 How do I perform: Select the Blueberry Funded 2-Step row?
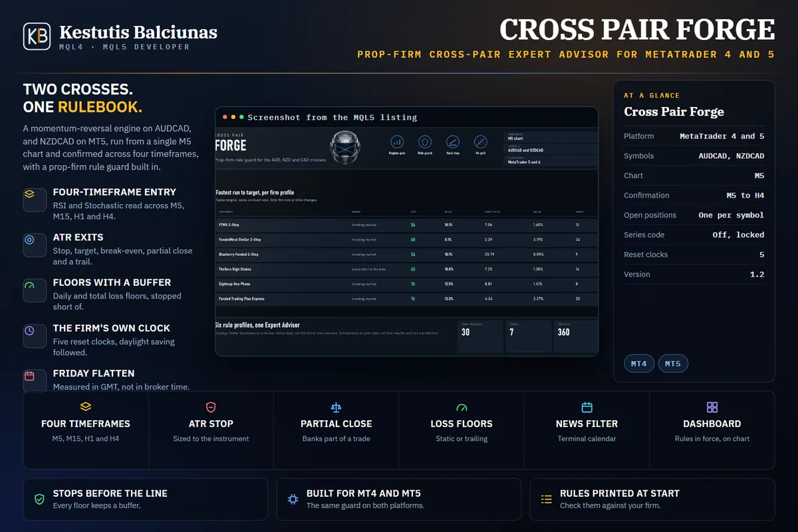pyautogui.click(x=406, y=254)
